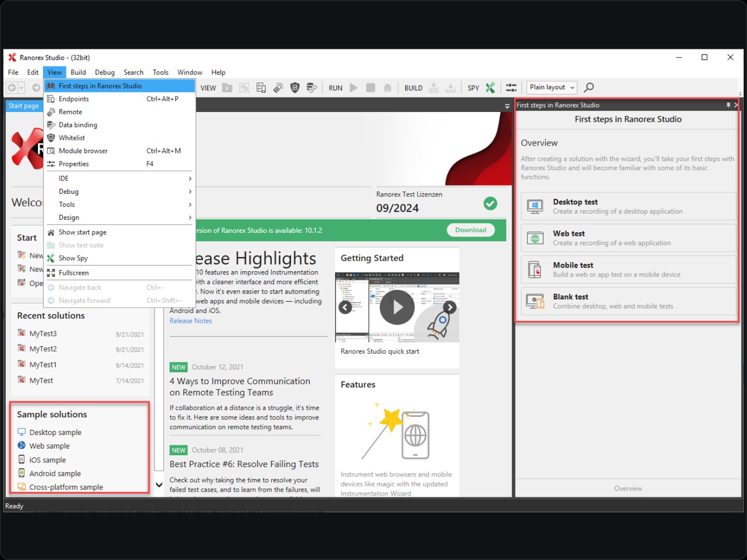Viewport: 747px width, 560px height.
Task: Open Best Practice #6 Resolve Failing Tests
Action: coord(244,464)
